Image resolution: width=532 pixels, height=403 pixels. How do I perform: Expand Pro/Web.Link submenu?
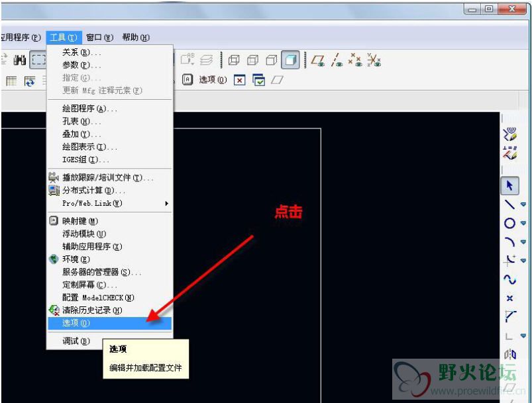pyautogui.click(x=166, y=203)
